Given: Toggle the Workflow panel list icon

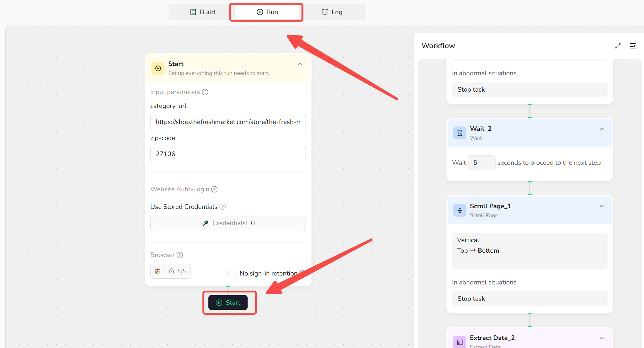Looking at the screenshot, I should click(x=633, y=46).
